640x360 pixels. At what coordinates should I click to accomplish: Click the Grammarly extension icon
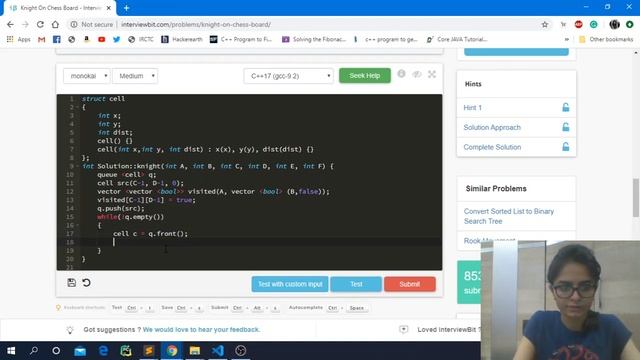point(593,24)
